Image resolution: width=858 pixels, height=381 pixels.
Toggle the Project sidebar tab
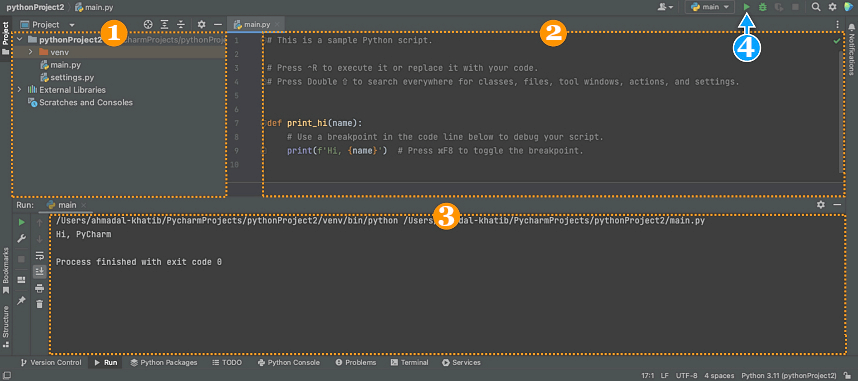[x=5, y=38]
